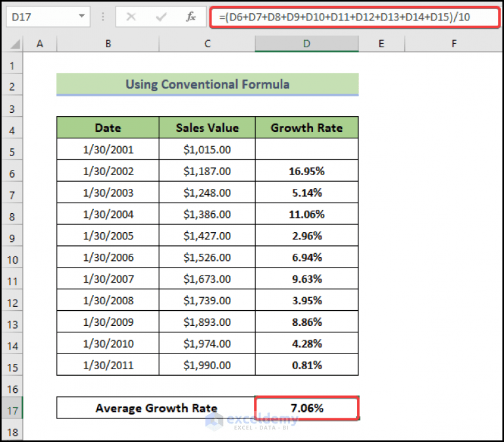Select the cell with date 1/30/2011
This screenshot has width=504, height=442.
coord(108,365)
